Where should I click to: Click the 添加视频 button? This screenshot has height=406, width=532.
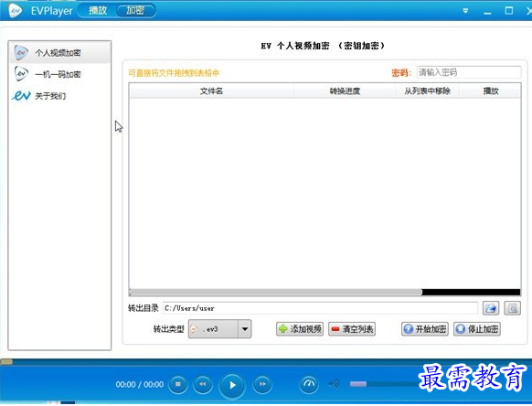point(300,329)
